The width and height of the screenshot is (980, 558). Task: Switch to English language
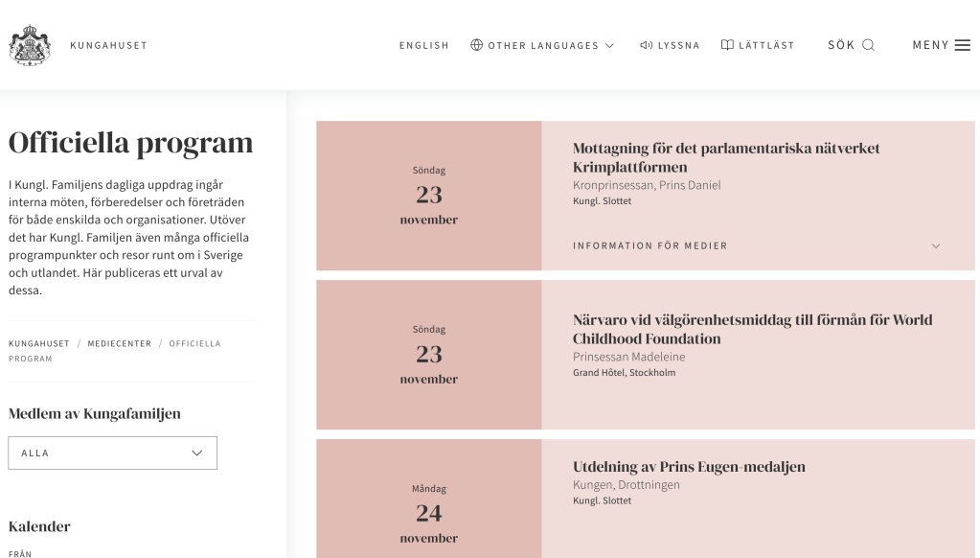point(423,46)
